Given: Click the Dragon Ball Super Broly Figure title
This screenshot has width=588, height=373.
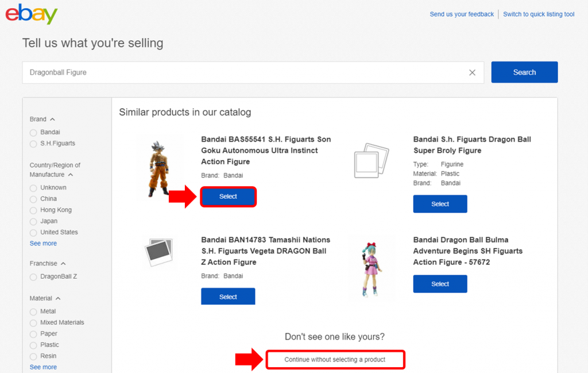Looking at the screenshot, I should (x=472, y=145).
